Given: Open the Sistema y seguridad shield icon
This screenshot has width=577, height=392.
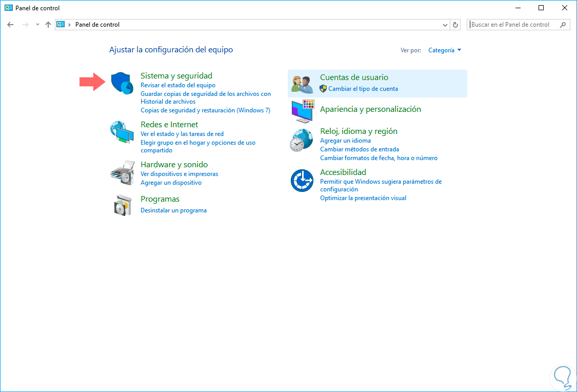Looking at the screenshot, I should tap(122, 83).
